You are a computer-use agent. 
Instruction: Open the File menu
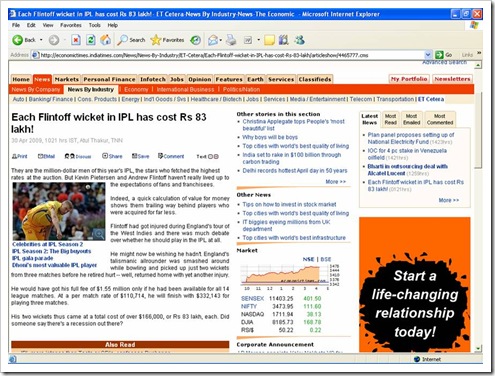(x=16, y=25)
